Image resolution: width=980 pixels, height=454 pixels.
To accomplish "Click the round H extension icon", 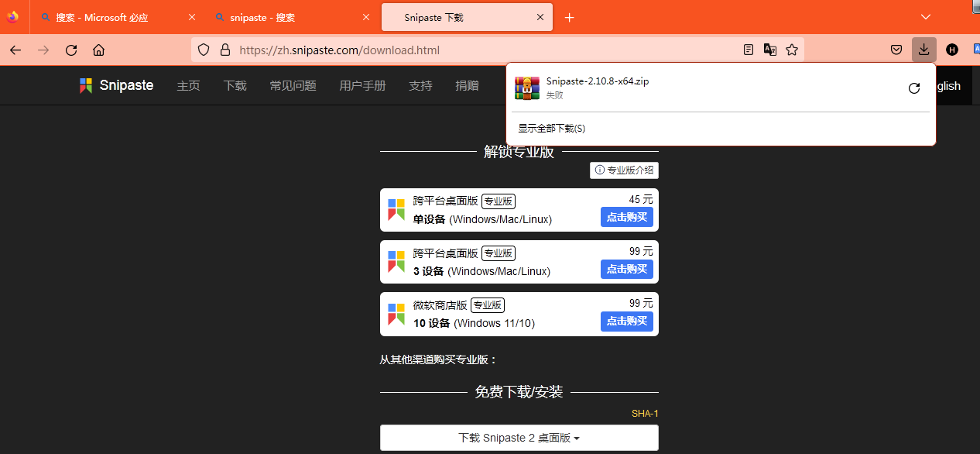I will [952, 50].
